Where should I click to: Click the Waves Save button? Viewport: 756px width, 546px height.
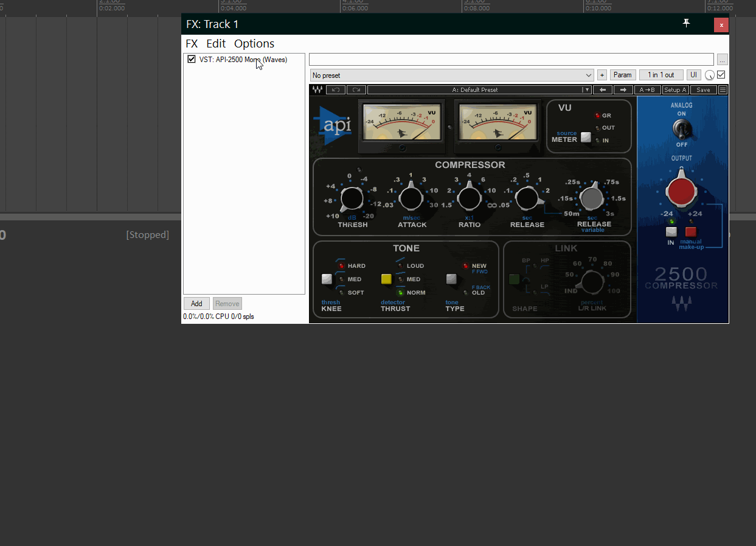click(x=703, y=90)
